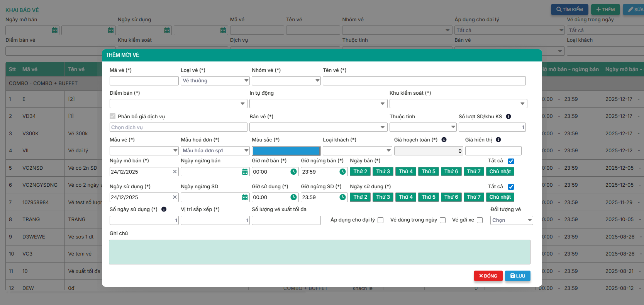Show info tooltip for Giá hoạch toán
This screenshot has width=644, height=305.
click(x=444, y=140)
